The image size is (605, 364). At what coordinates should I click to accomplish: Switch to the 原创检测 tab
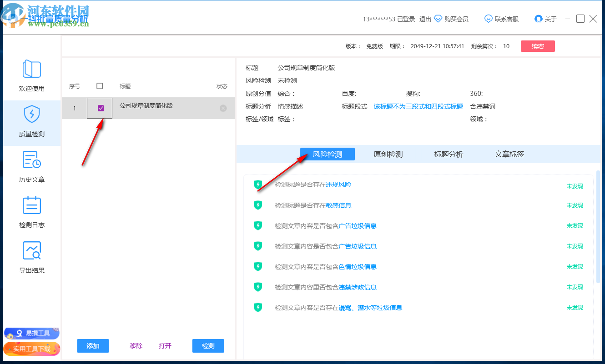point(387,154)
